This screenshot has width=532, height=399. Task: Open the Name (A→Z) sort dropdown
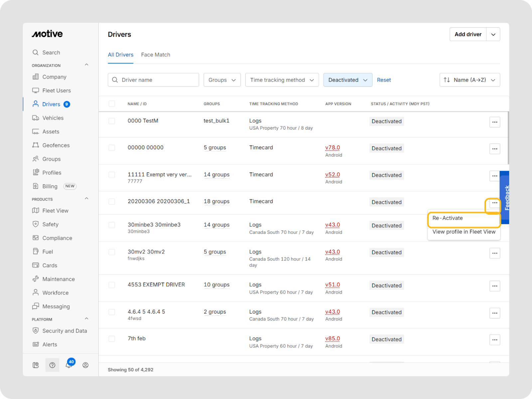(x=469, y=80)
